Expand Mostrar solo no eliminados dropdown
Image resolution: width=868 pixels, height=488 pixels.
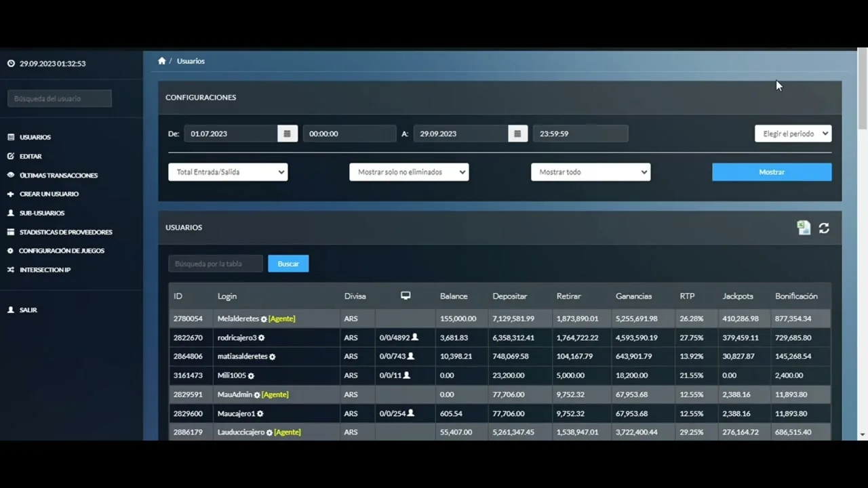coord(409,172)
